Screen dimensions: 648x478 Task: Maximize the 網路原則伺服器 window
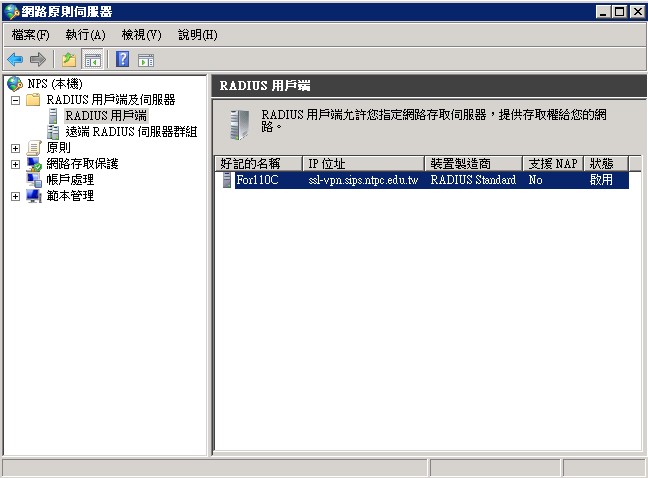point(619,12)
